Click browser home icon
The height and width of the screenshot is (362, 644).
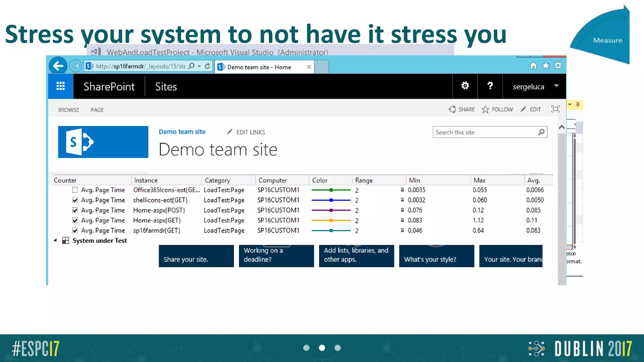click(533, 66)
